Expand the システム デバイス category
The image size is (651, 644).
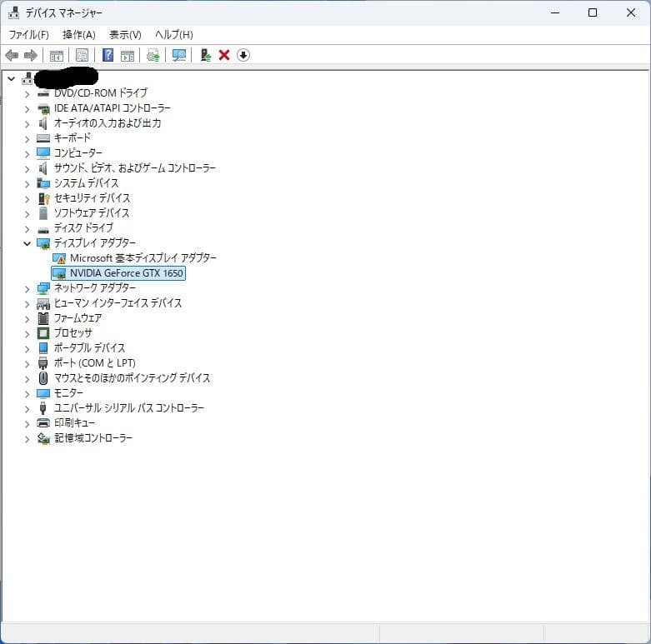coord(27,184)
